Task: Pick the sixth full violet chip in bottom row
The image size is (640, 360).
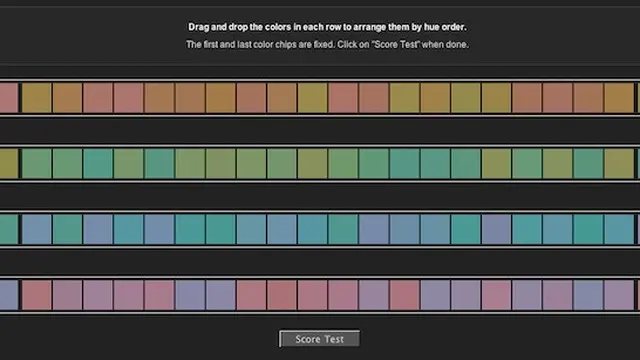Action: point(190,295)
